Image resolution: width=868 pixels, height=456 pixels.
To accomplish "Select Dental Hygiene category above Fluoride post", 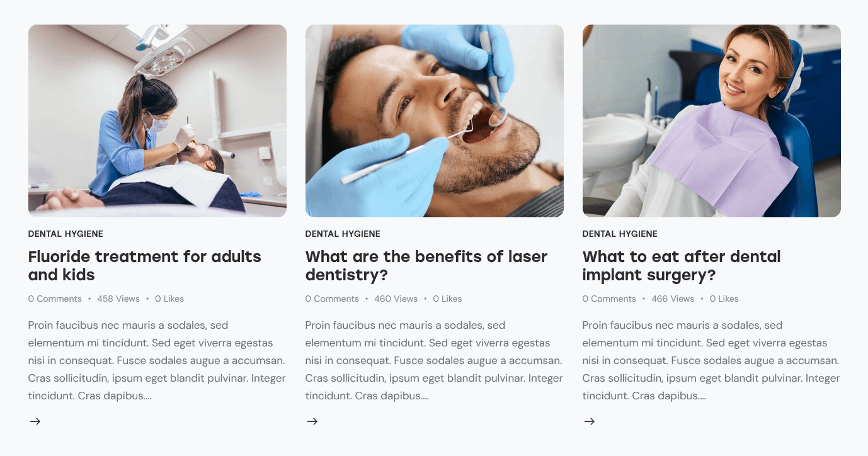I will 66,234.
